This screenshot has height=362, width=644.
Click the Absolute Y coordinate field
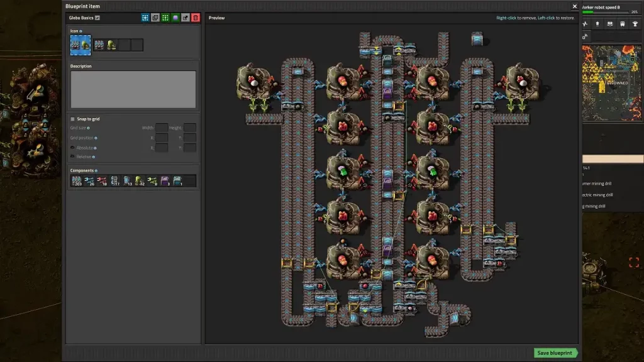[x=190, y=148]
